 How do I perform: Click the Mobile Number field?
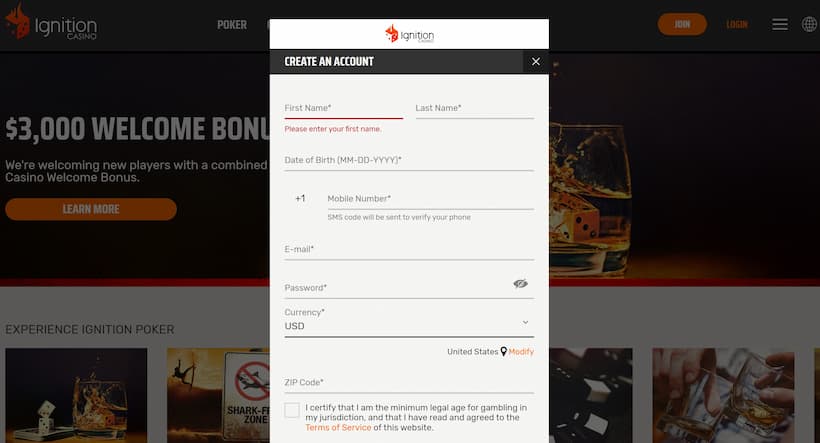pyautogui.click(x=430, y=199)
